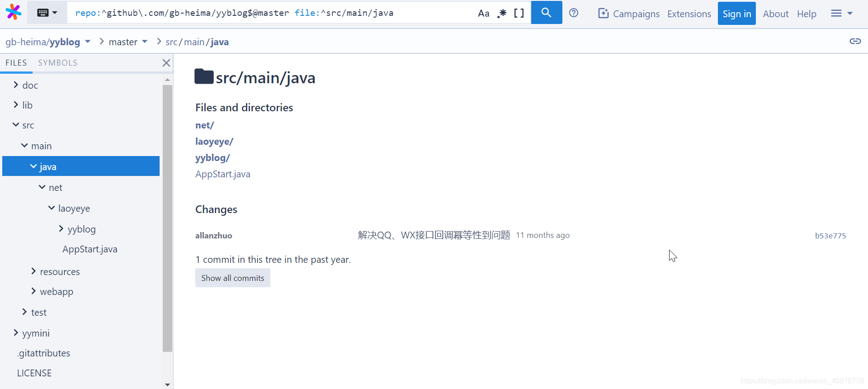This screenshot has width=868, height=389.
Task: Open the hamburger navigation menu
Action: pyautogui.click(x=841, y=13)
